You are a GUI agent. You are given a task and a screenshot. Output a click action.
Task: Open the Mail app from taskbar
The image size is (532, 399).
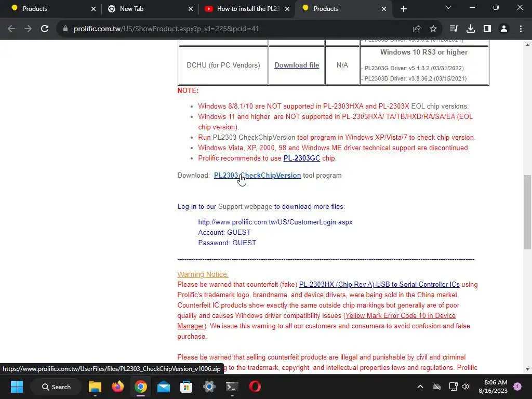click(x=164, y=387)
